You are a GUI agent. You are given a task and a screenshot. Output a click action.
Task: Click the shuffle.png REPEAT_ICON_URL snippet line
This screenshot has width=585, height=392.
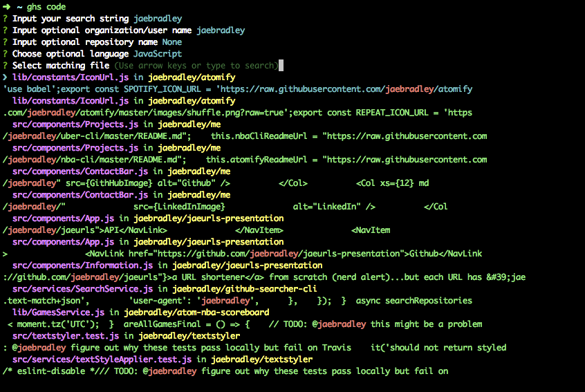[x=238, y=113]
